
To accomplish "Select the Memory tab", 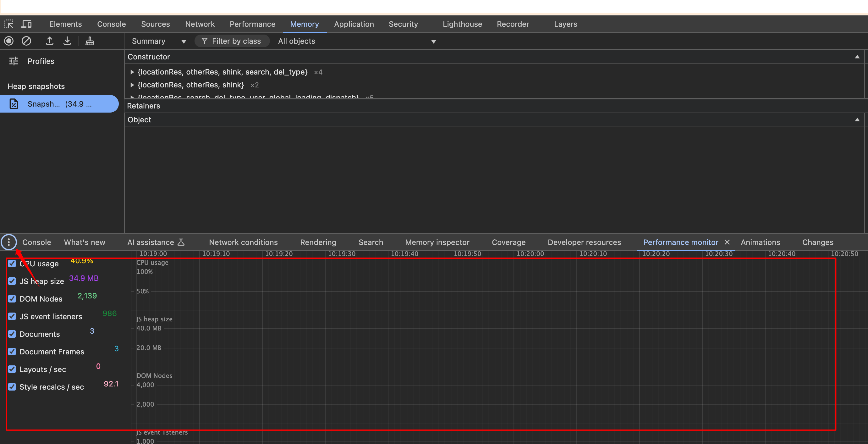I will pyautogui.click(x=304, y=24).
